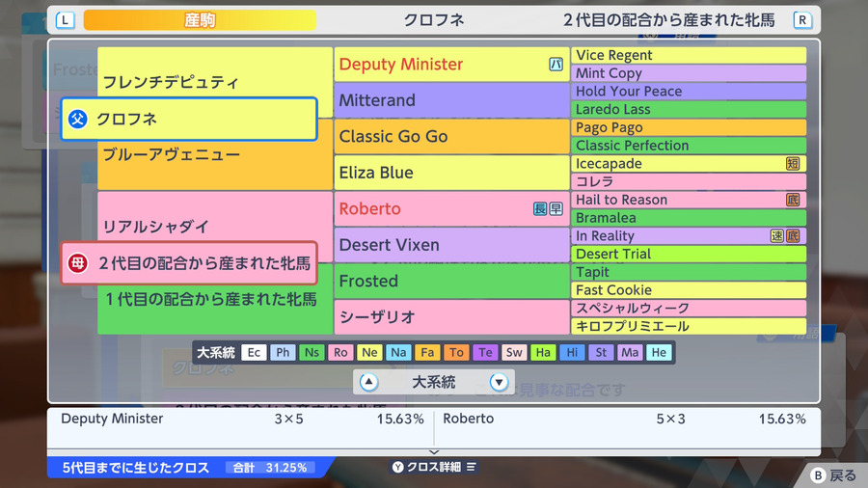Click the Desert Vixen cell

tap(451, 245)
